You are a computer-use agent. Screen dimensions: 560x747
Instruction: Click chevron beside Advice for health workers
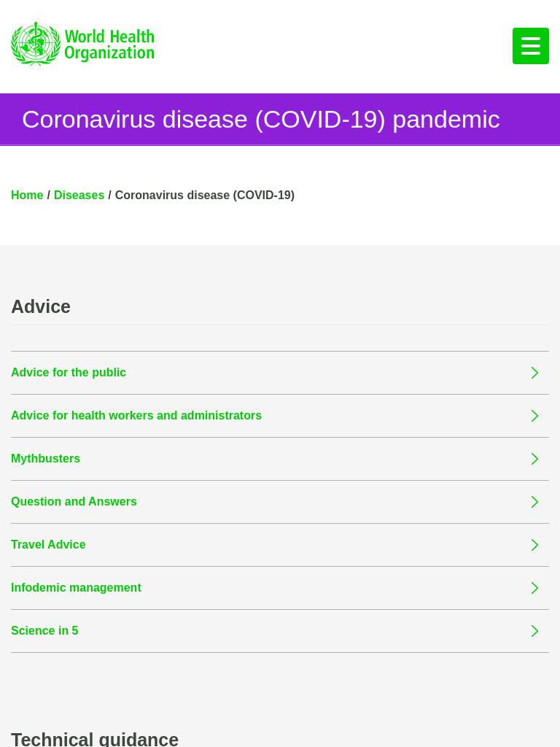pos(534,416)
